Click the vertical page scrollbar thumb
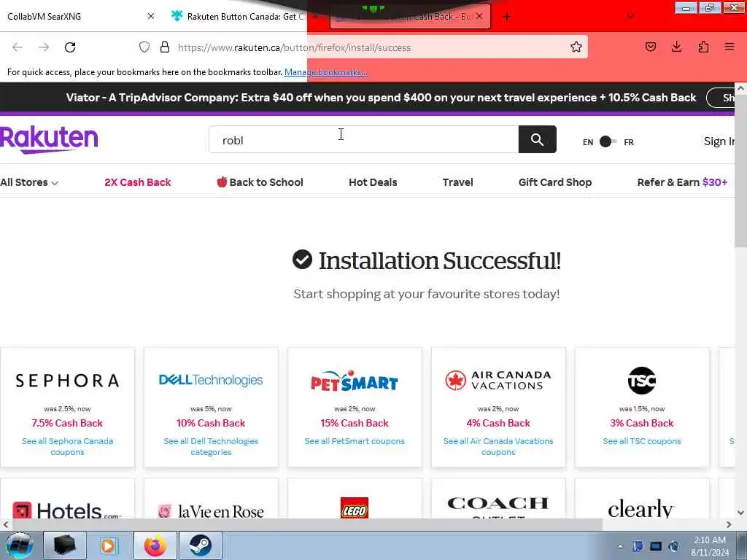Viewport: 747px width, 560px height. [740, 171]
